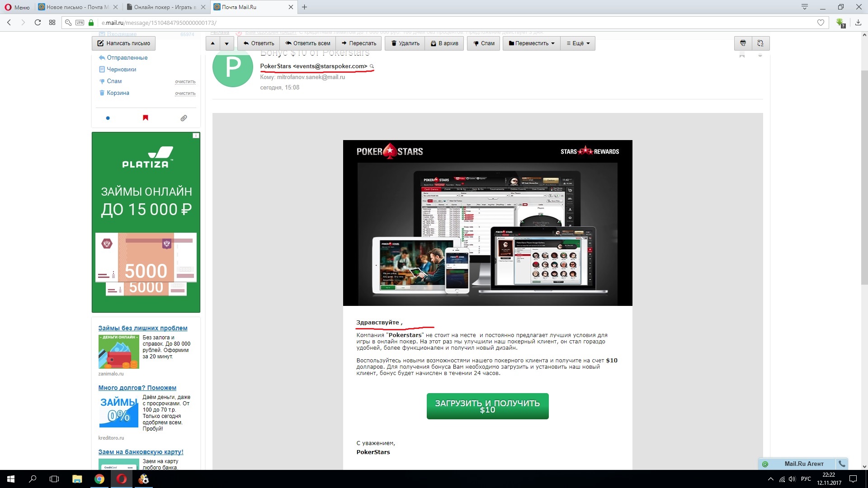Search sender emails with magnifier icon
Image resolution: width=868 pixels, height=488 pixels.
(372, 66)
